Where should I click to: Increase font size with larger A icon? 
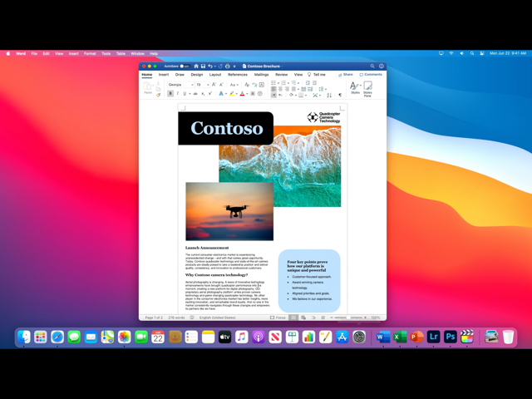[214, 85]
